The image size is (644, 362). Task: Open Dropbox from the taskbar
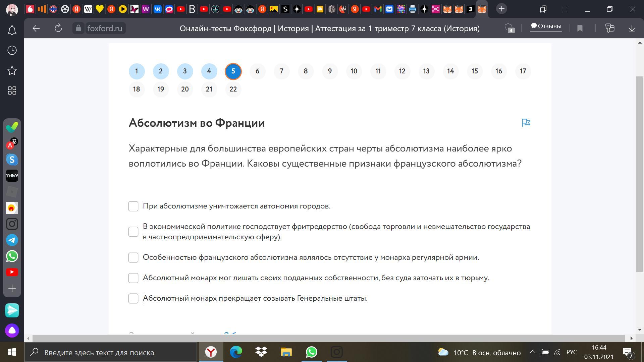click(x=261, y=352)
